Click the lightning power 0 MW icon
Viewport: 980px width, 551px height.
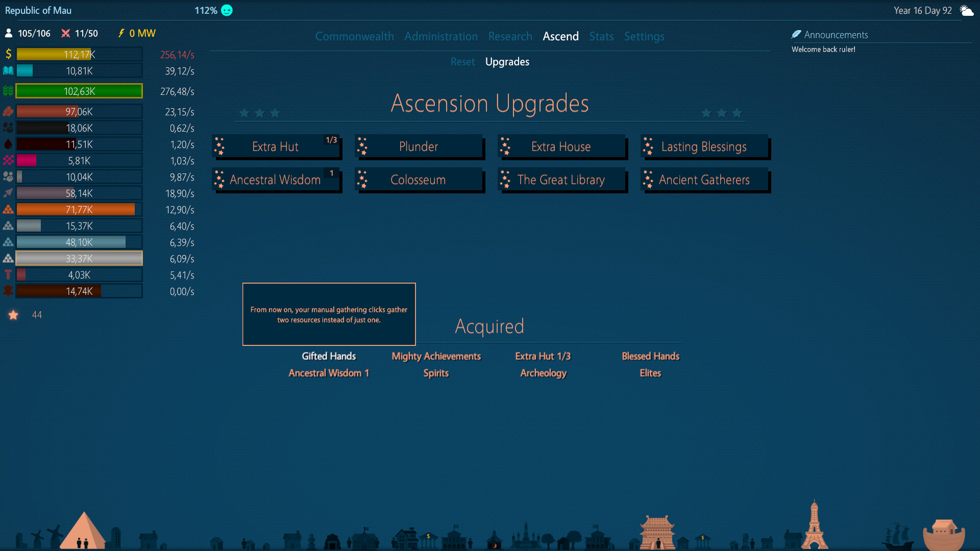[x=121, y=34]
